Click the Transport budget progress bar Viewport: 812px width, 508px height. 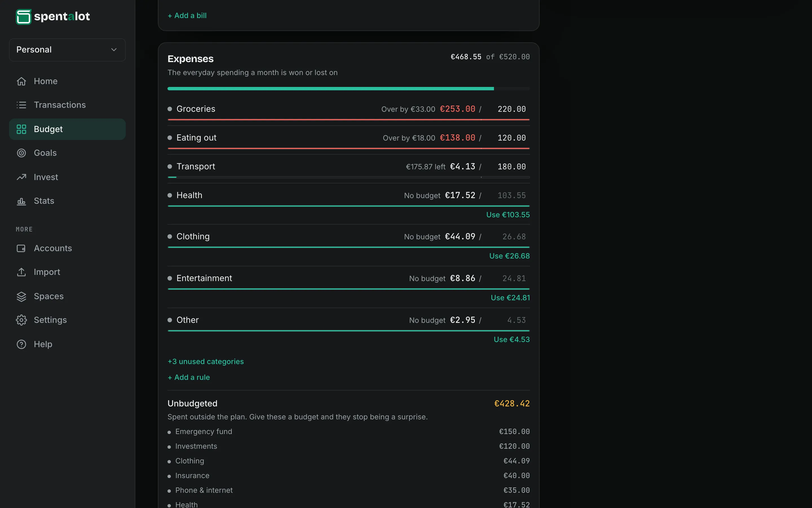[x=348, y=177]
